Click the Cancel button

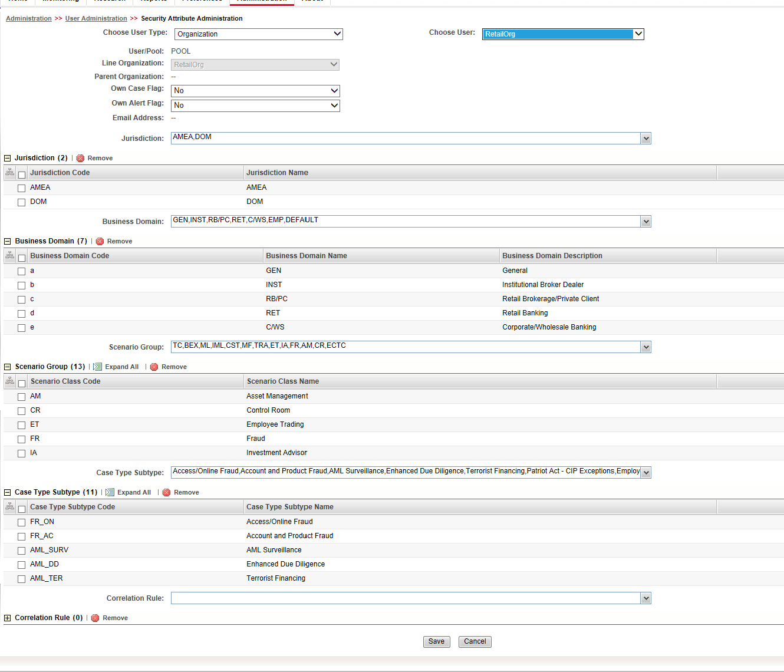pyautogui.click(x=475, y=641)
